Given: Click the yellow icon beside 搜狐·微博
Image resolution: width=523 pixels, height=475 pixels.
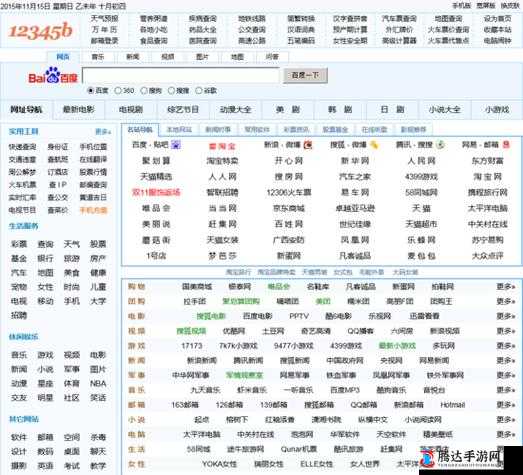Looking at the screenshot, I should pyautogui.click(x=374, y=145).
